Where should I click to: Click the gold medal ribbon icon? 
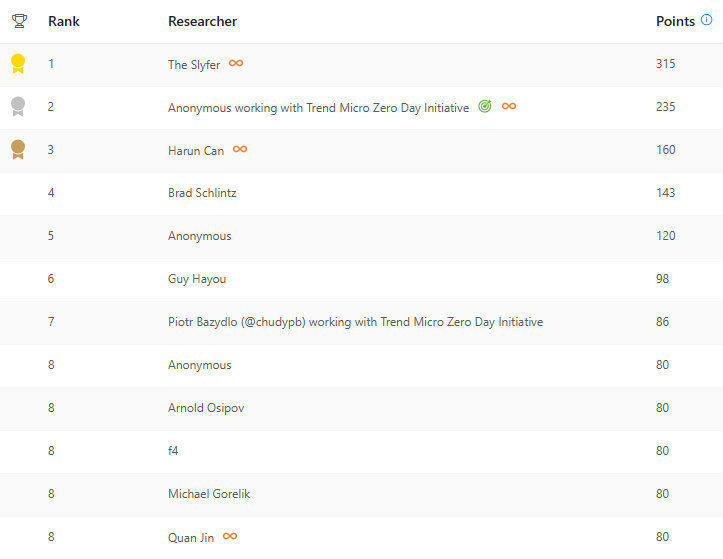17,64
